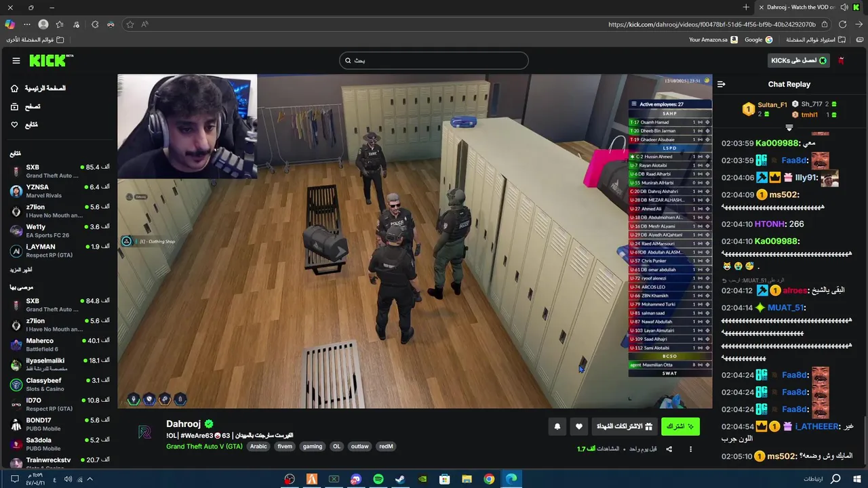Open browser settings and more menu
This screenshot has height=488, width=868.
27,24
